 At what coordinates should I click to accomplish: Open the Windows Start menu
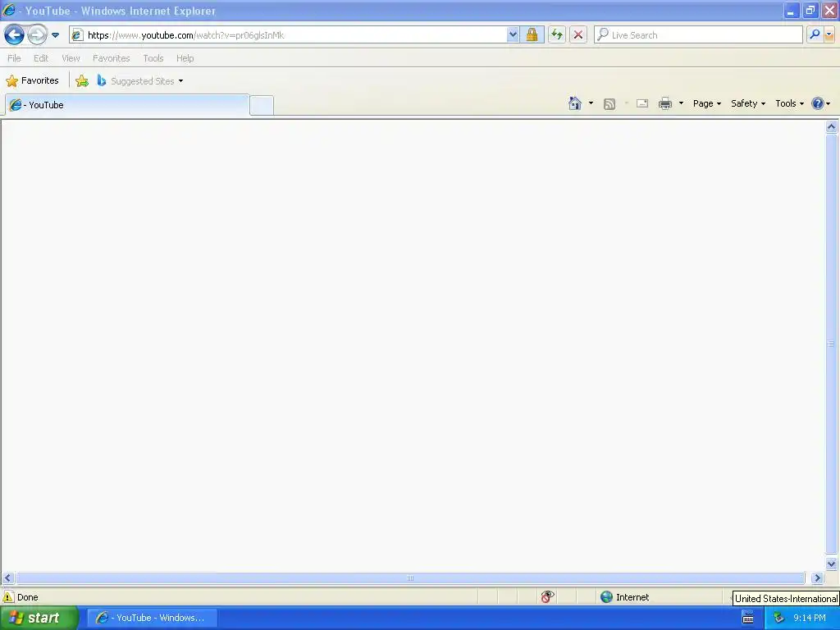[39, 619]
